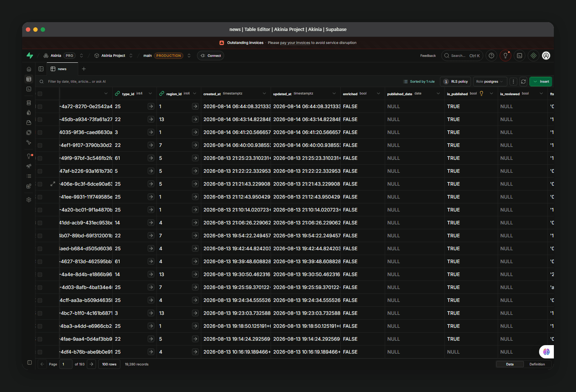This screenshot has height=392, width=576.
Task: Open created_at column header menu
Action: click(x=264, y=93)
